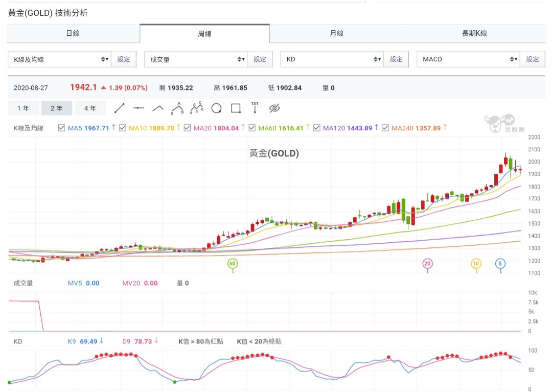Click the green 60 marker on chart

[233, 264]
